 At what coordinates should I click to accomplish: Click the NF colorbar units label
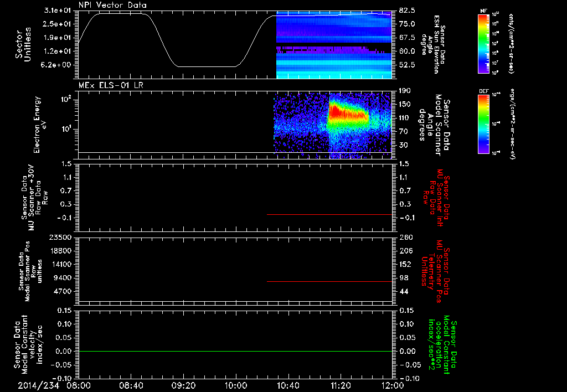(x=511, y=44)
